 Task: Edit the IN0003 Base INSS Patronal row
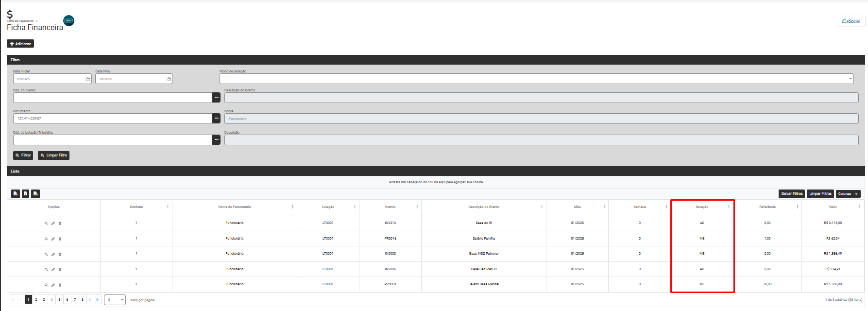[x=53, y=254]
